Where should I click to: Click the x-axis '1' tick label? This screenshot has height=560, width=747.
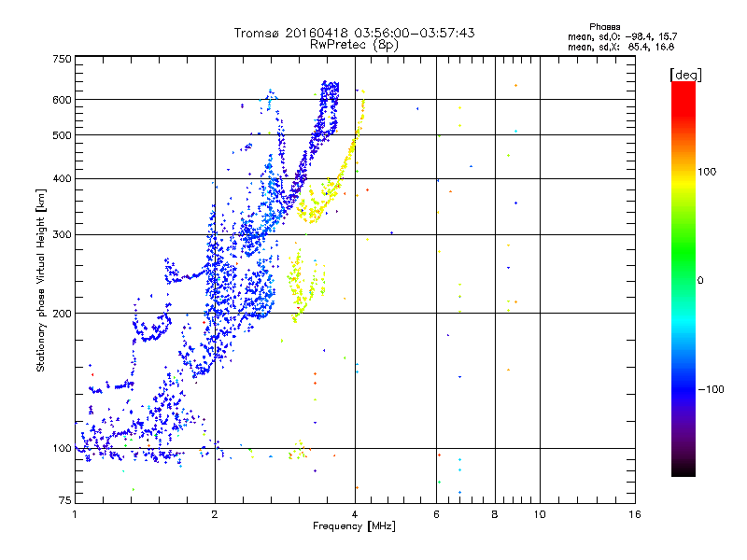(75, 514)
